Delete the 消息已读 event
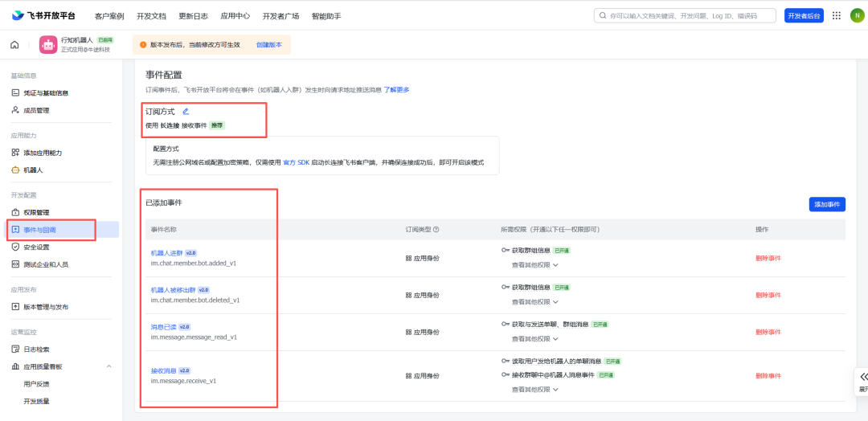 click(x=768, y=332)
